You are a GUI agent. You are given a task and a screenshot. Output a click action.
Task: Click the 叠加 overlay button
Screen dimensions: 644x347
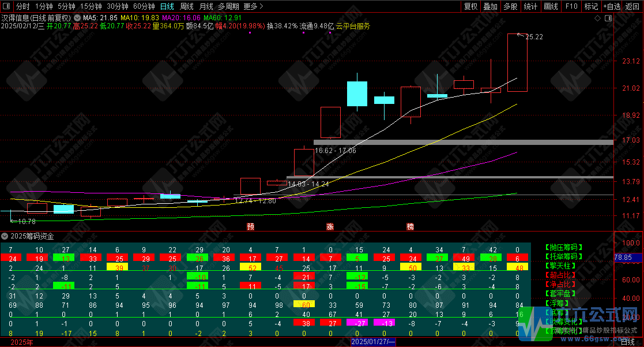coord(490,6)
